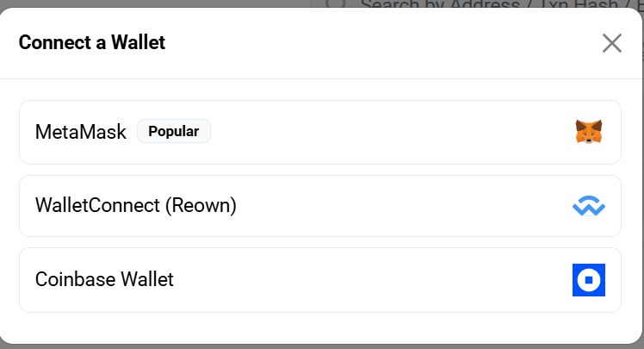This screenshot has width=644, height=349.
Task: Click empty middle area of MetaMask row
Action: pyautogui.click(x=387, y=132)
